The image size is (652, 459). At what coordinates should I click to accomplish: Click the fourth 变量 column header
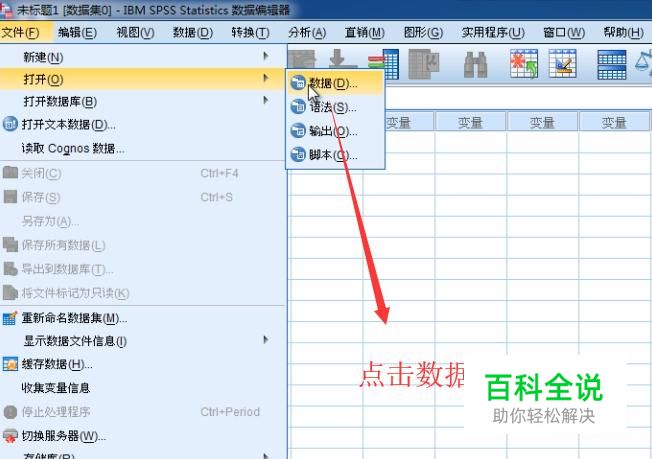coord(614,122)
